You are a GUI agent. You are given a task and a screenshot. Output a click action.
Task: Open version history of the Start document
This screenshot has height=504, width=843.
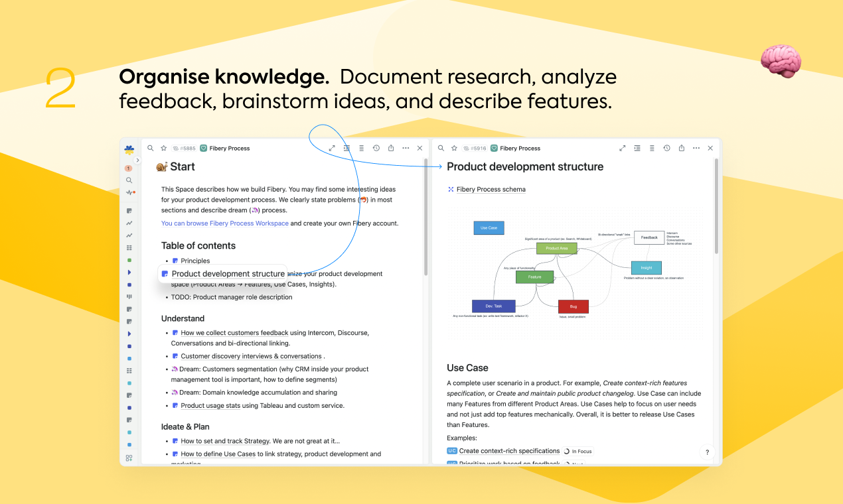point(376,149)
